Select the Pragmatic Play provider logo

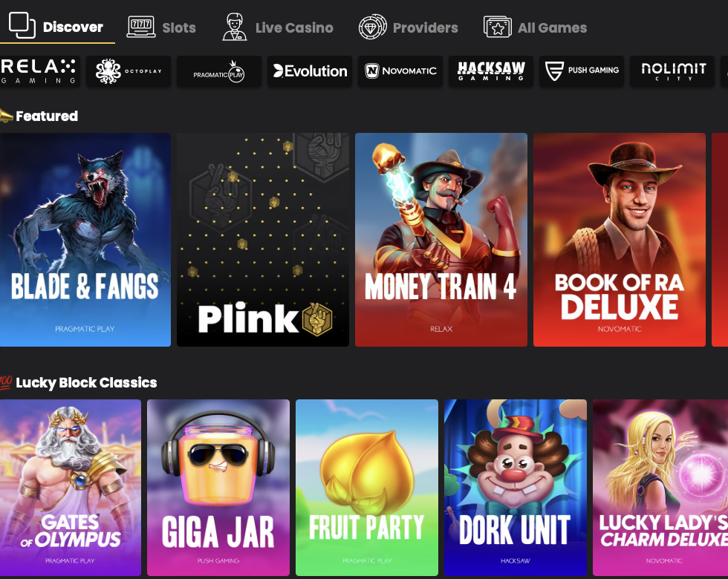tap(219, 71)
